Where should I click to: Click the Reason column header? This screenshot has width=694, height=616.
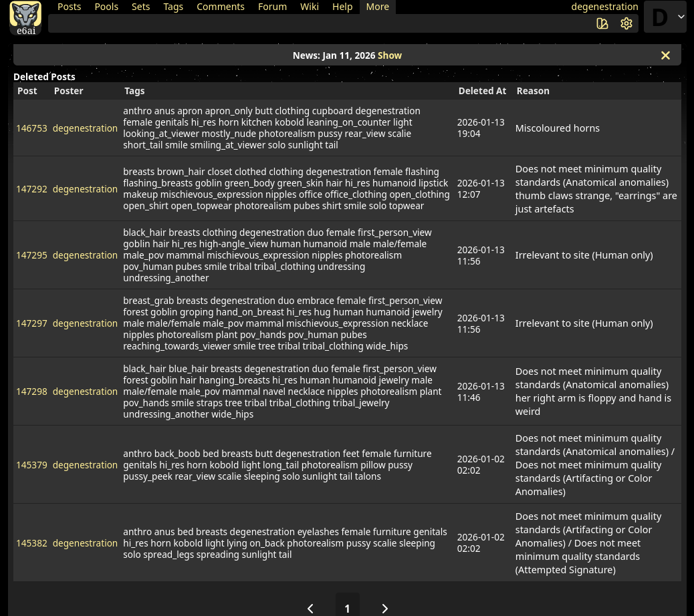533,91
